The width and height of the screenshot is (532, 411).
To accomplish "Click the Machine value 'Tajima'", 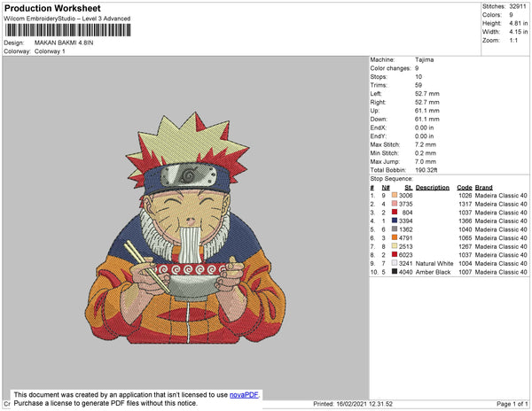I will click(x=424, y=59).
